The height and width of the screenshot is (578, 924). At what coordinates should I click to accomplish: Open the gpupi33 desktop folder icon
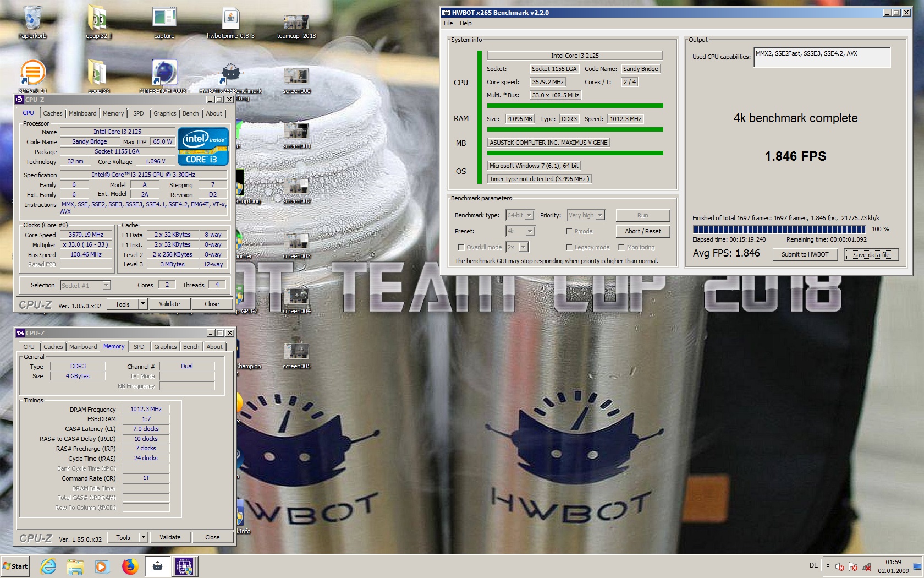tap(98, 76)
